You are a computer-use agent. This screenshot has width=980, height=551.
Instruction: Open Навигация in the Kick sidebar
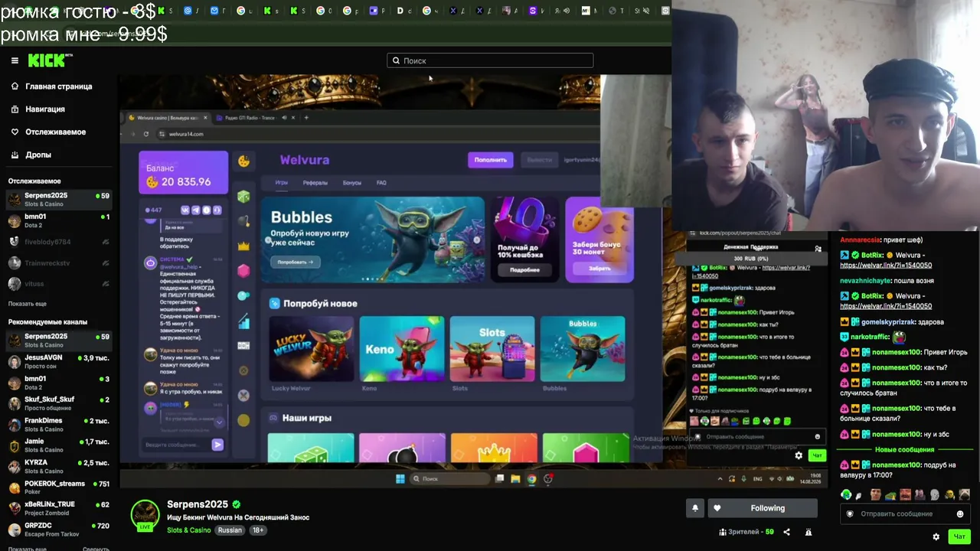45,109
